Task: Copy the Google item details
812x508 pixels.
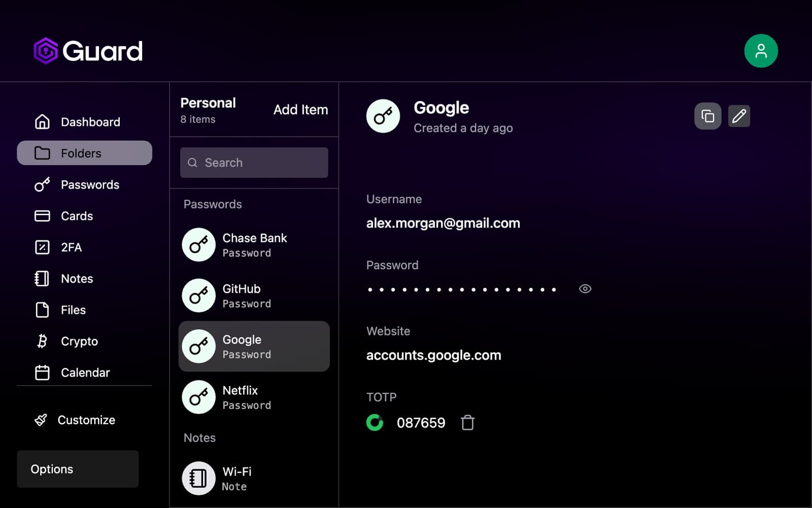Action: [707, 116]
